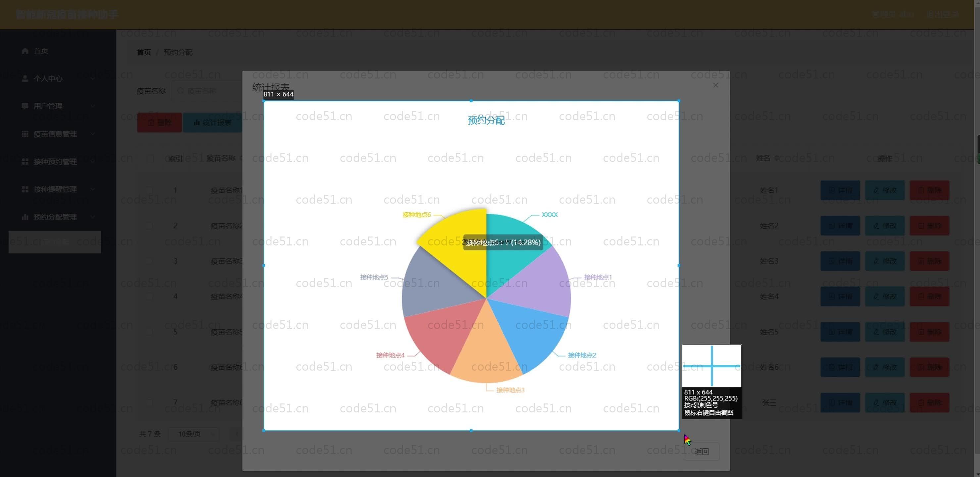
Task: Collapse the 预约分配管理 submenu arrow
Action: [x=93, y=217]
